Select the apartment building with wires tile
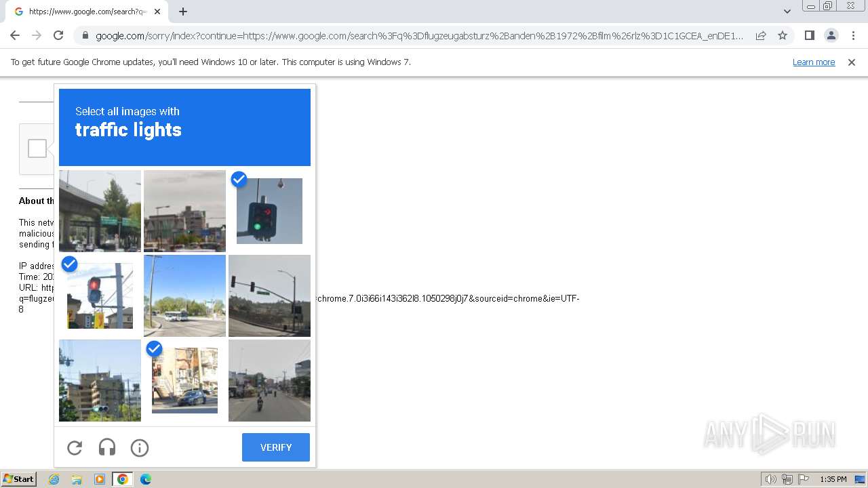The image size is (868, 488). tap(100, 380)
